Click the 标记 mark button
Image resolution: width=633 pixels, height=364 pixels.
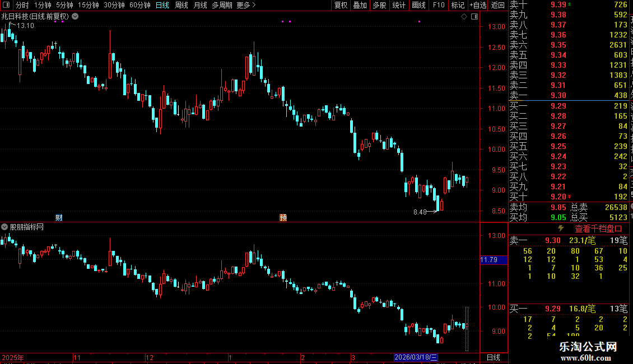458,5
